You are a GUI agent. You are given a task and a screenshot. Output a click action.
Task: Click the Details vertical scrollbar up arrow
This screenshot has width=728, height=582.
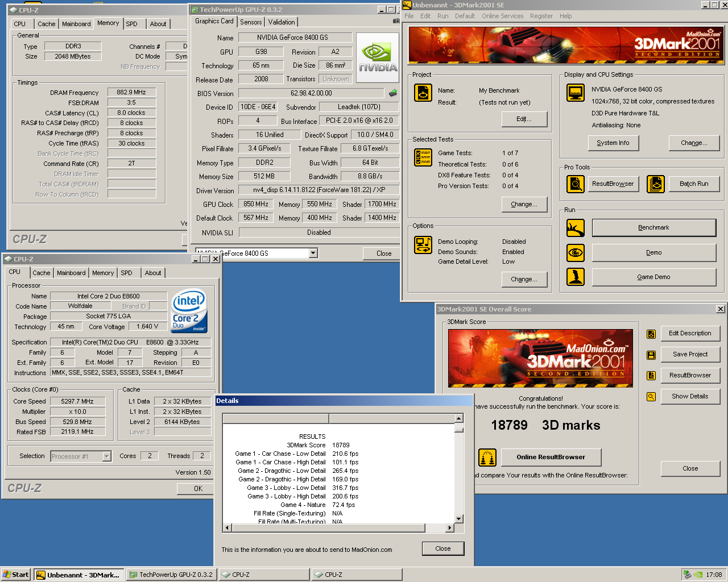coord(459,418)
